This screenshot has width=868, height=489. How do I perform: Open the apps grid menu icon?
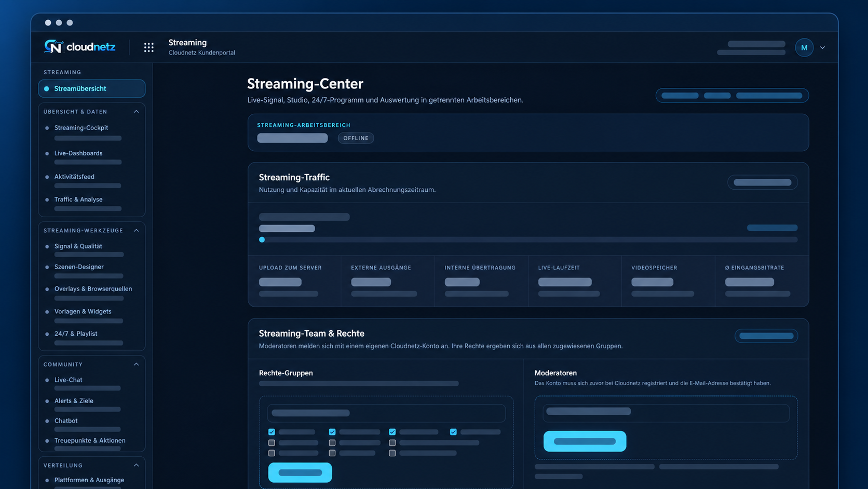point(149,47)
